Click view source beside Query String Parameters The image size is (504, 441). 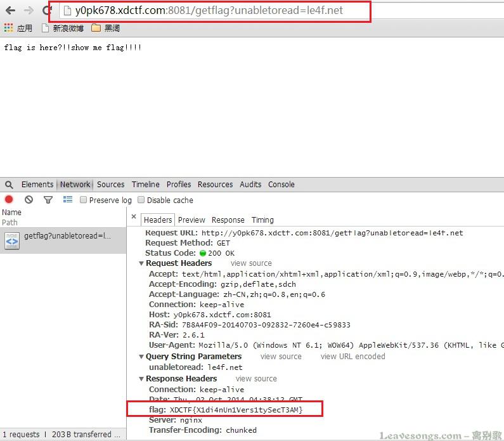(x=281, y=357)
